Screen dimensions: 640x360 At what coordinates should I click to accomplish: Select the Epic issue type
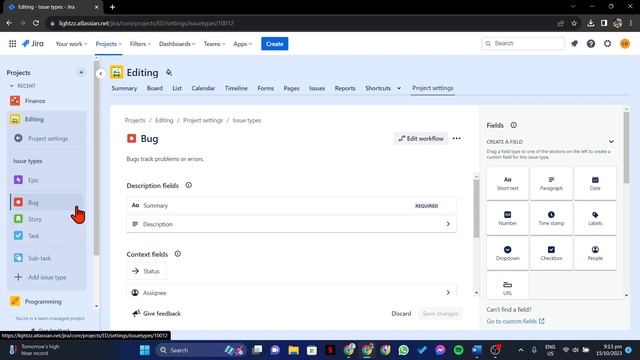(46, 180)
